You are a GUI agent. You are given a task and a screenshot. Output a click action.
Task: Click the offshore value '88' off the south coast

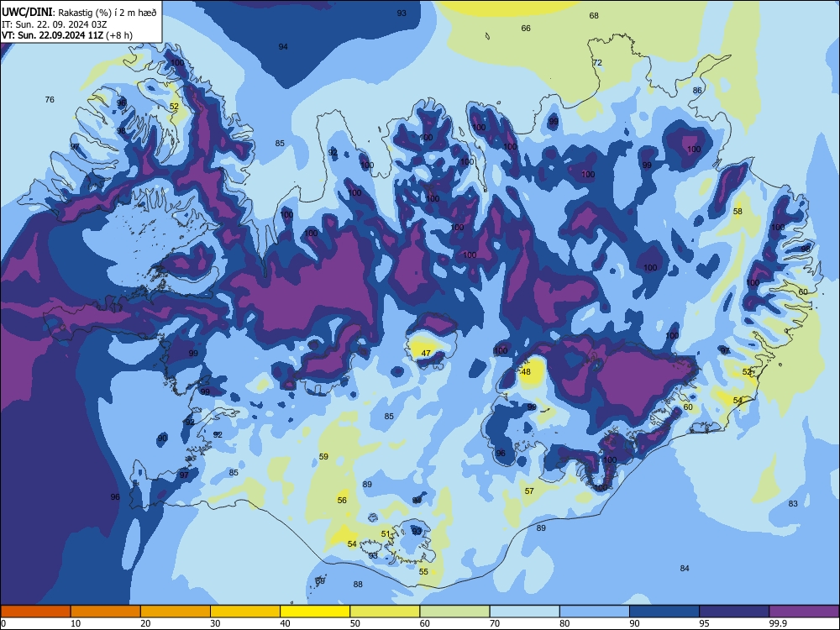[358, 585]
